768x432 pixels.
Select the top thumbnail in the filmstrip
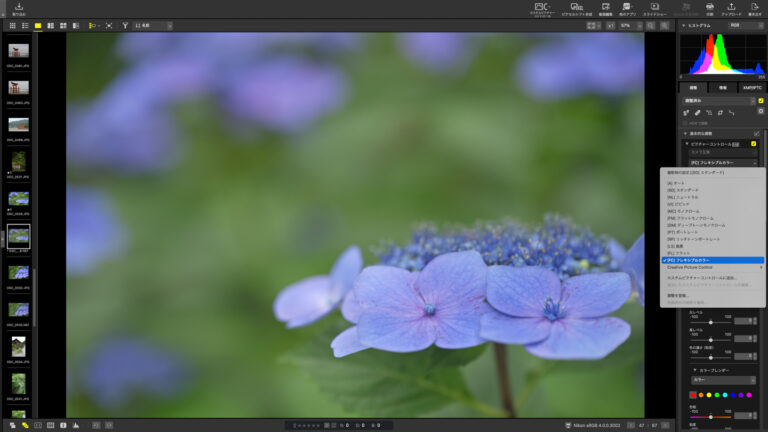(x=18, y=50)
